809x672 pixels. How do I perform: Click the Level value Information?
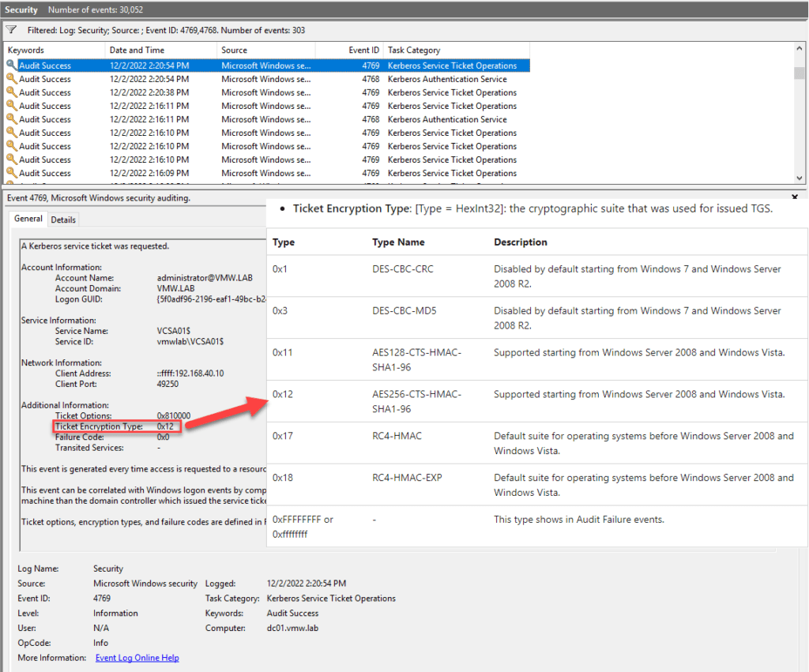click(x=115, y=614)
